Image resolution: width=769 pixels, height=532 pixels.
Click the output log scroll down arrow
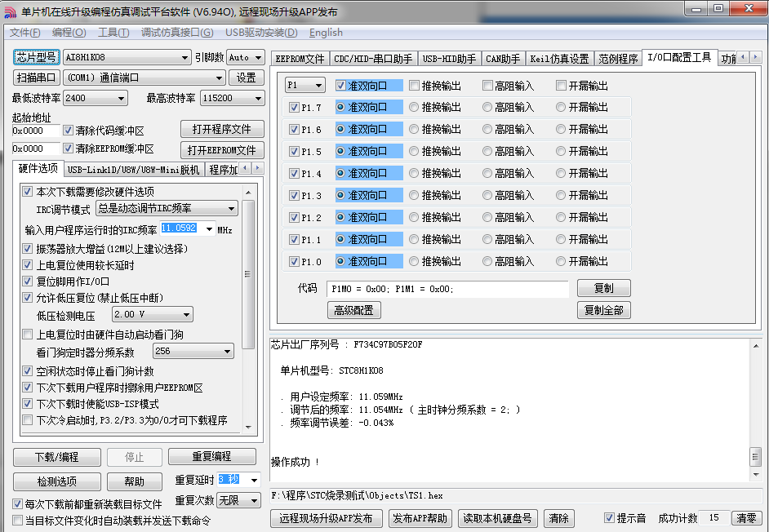point(756,474)
